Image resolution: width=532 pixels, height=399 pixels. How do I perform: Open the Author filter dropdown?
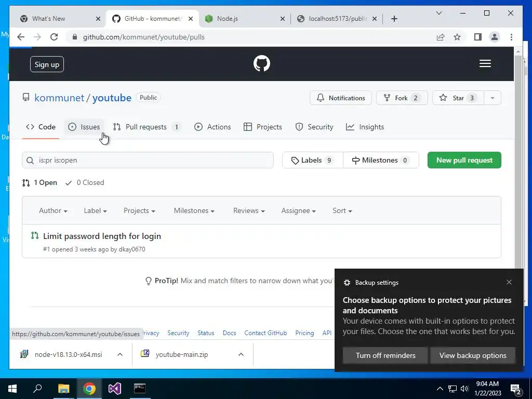[54, 211]
